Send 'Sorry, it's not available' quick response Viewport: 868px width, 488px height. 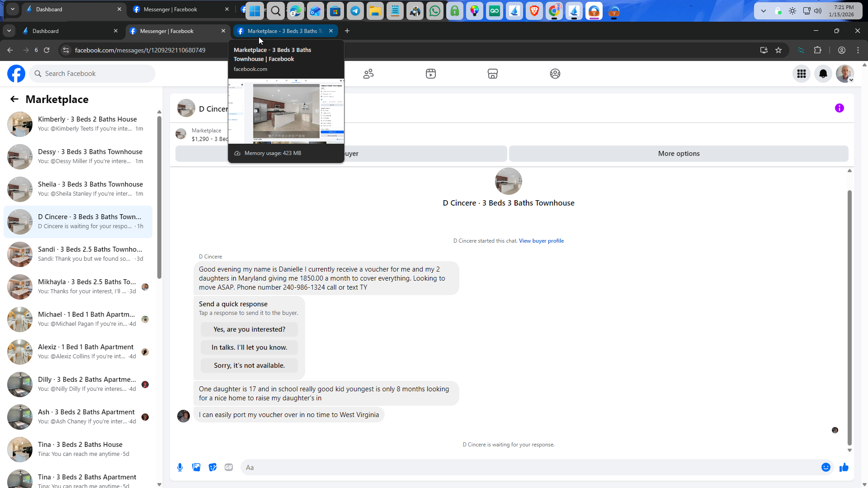[249, 366]
